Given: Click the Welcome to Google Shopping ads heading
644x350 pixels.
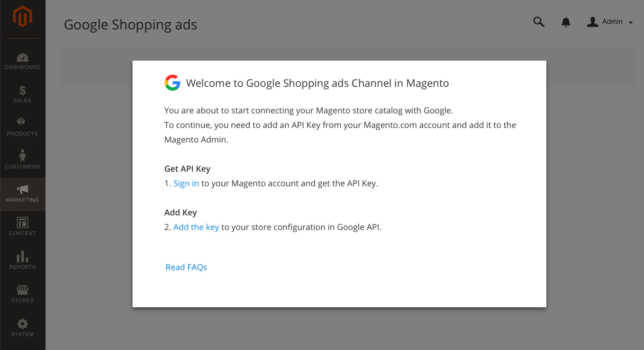Looking at the screenshot, I should [317, 83].
